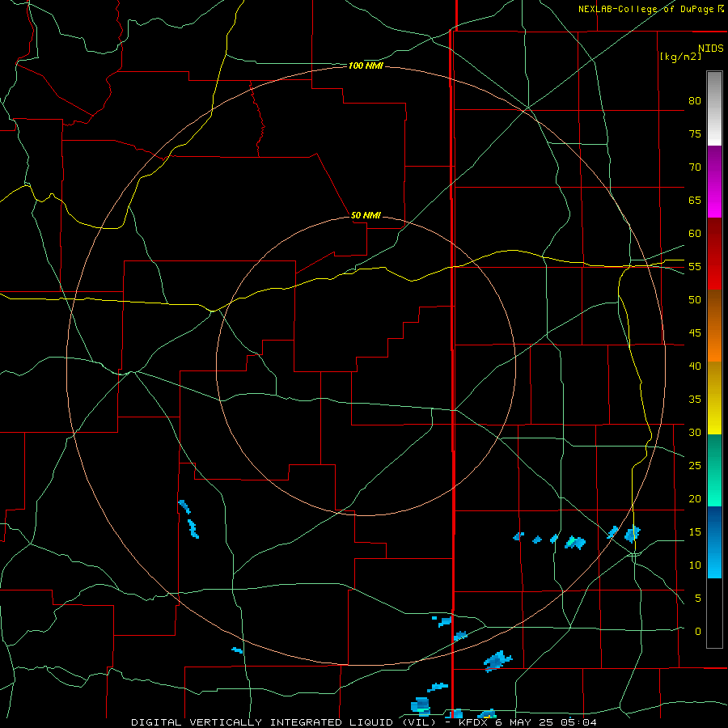Click the "NIDS" label above the scale
728x728 pixels.
click(x=711, y=49)
